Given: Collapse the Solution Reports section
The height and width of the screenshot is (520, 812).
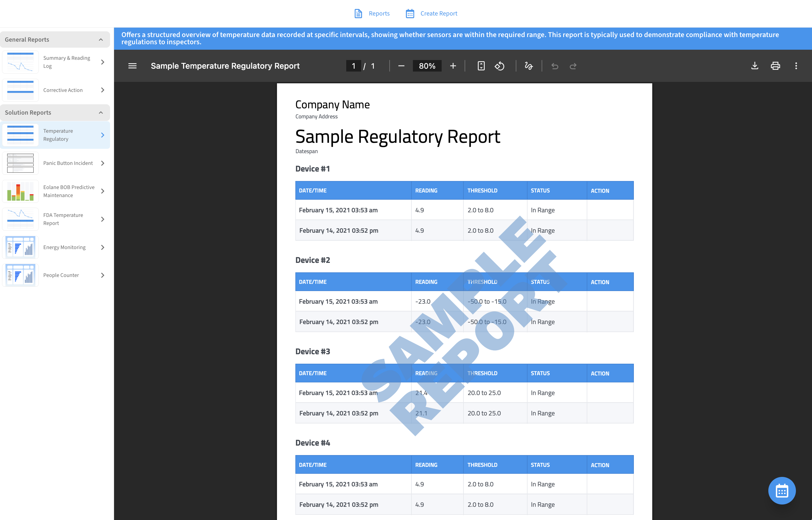Looking at the screenshot, I should 101,112.
